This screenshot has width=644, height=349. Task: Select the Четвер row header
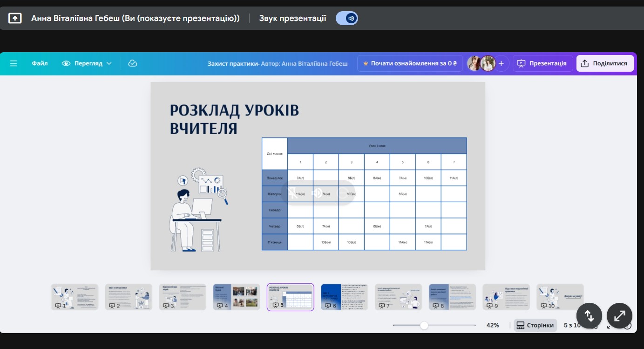click(275, 226)
